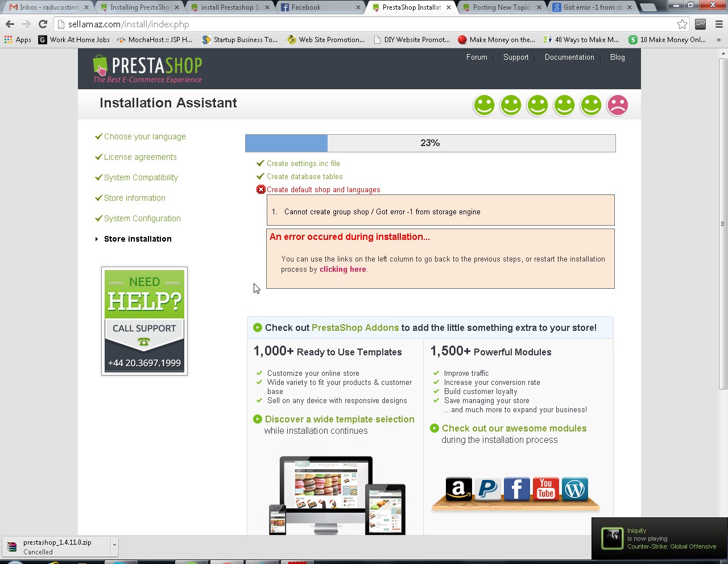
Task: Click the page vertical scrollbar thumb
Action: pos(723,223)
